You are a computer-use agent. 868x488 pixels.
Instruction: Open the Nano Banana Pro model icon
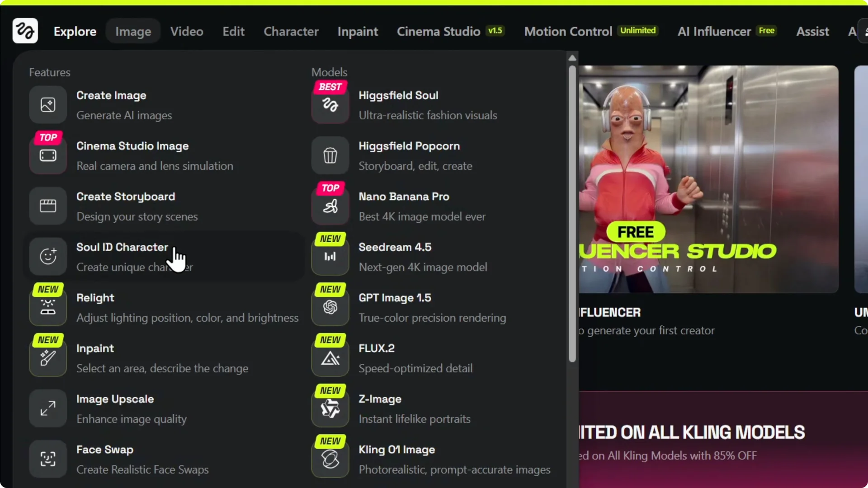click(x=330, y=206)
